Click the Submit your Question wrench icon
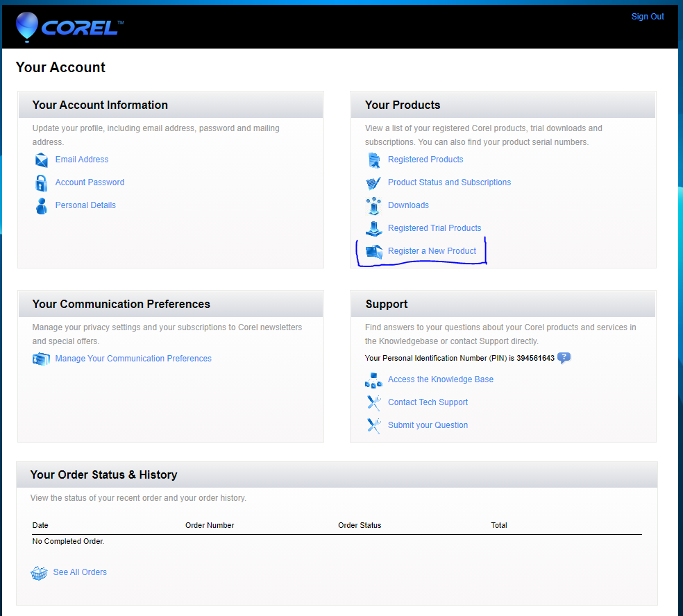 [373, 425]
